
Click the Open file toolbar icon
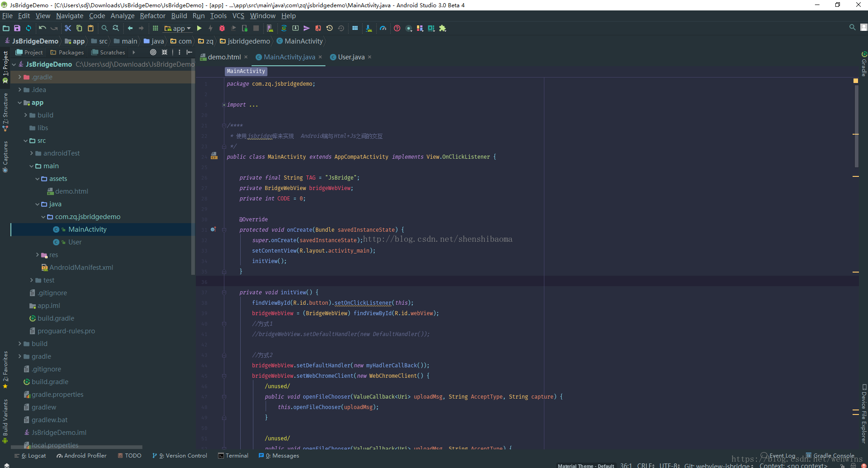pos(6,28)
